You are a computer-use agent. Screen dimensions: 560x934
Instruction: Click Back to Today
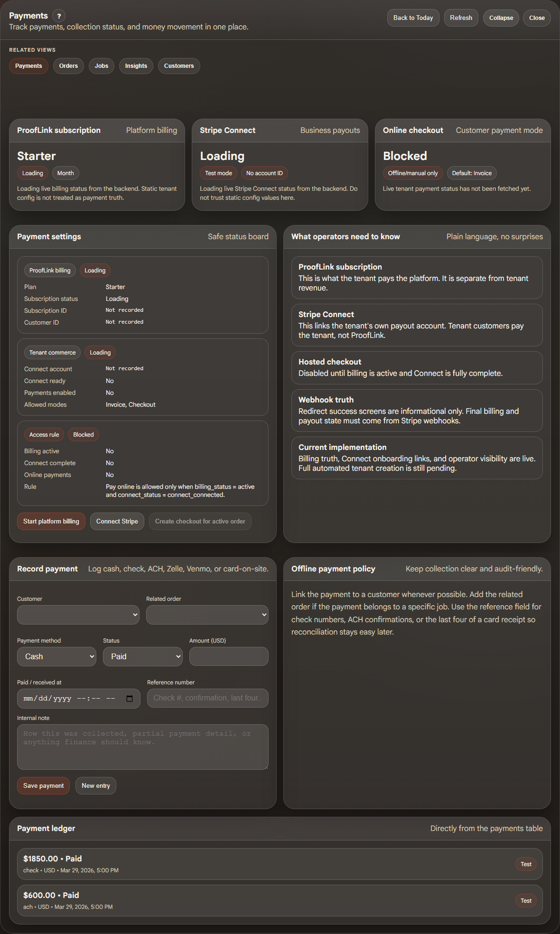click(x=413, y=18)
